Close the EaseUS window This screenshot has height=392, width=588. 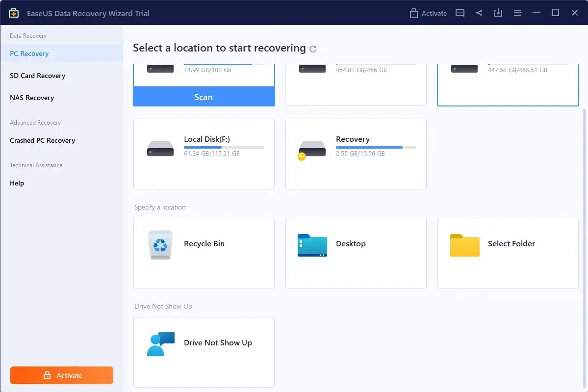[x=574, y=13]
